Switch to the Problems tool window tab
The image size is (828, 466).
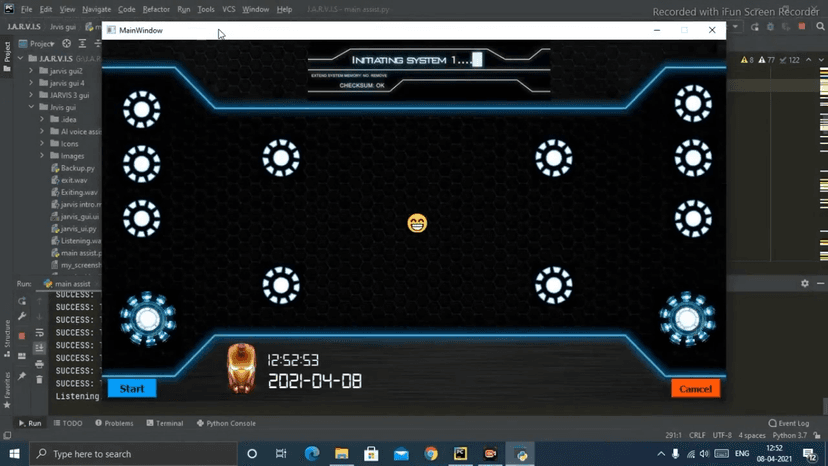click(x=115, y=423)
